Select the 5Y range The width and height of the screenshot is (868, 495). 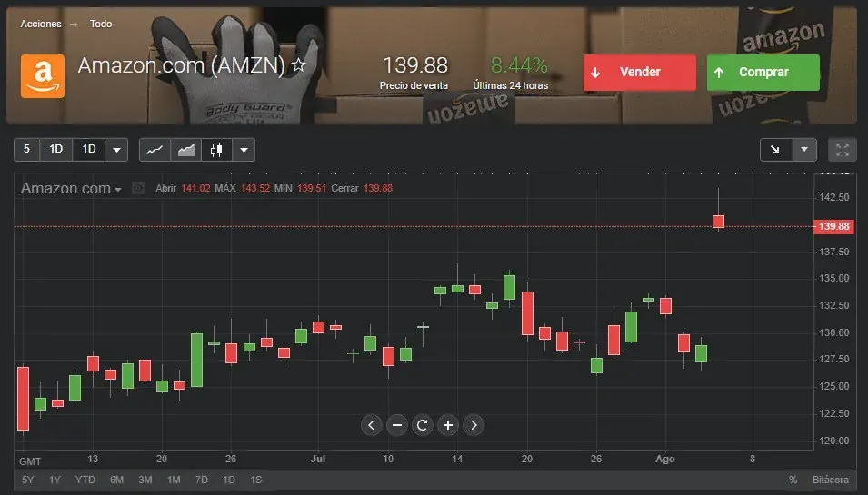pos(27,480)
